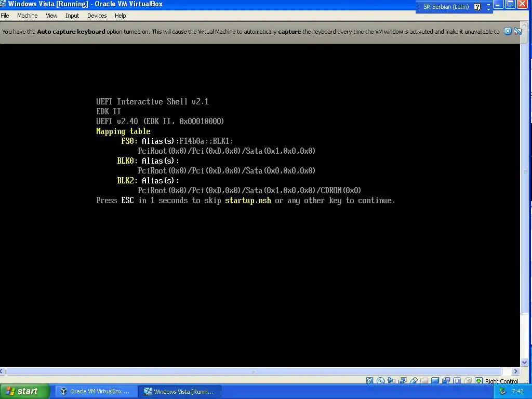Viewport: 532px width, 399px height.
Task: Click the USB devices status icon
Action: tap(414, 381)
